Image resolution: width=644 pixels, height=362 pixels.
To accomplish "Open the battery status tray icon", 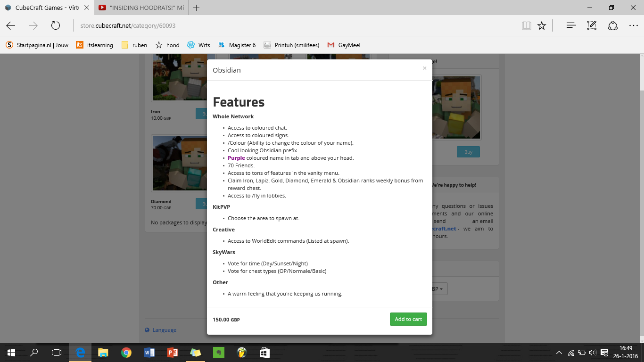I will point(582,353).
